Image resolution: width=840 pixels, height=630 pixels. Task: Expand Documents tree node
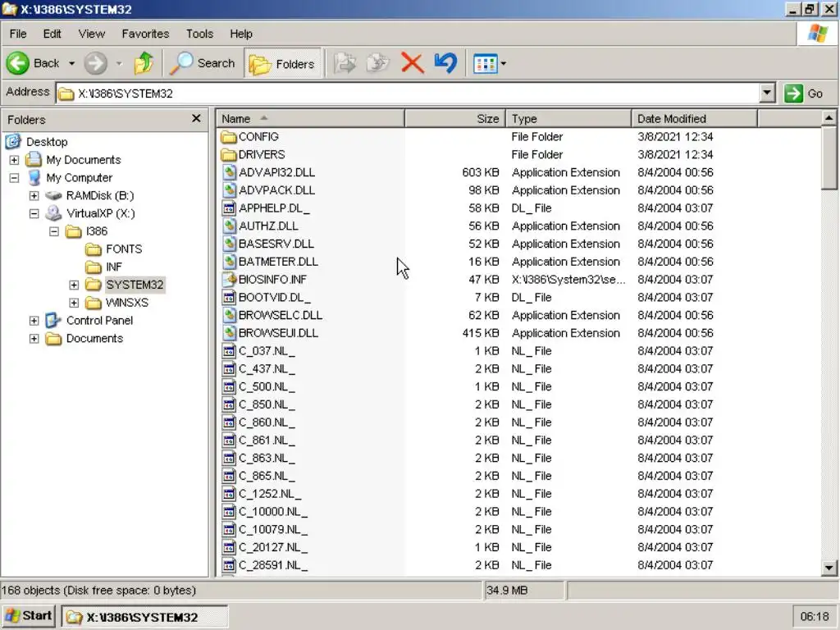pyautogui.click(x=34, y=338)
